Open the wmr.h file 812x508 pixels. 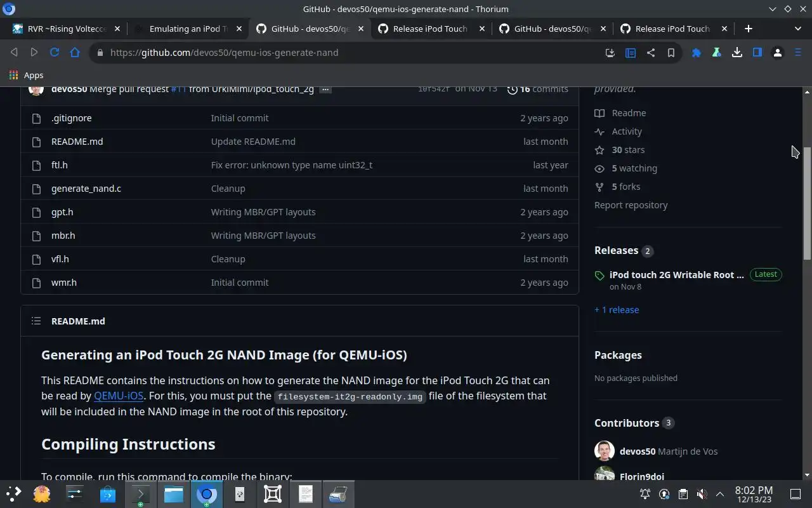coord(63,283)
